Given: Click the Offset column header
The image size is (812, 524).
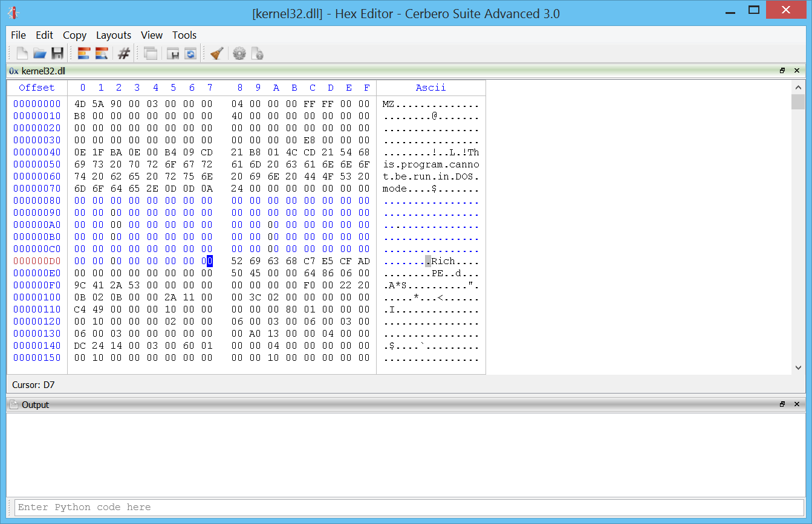Looking at the screenshot, I should point(37,88).
